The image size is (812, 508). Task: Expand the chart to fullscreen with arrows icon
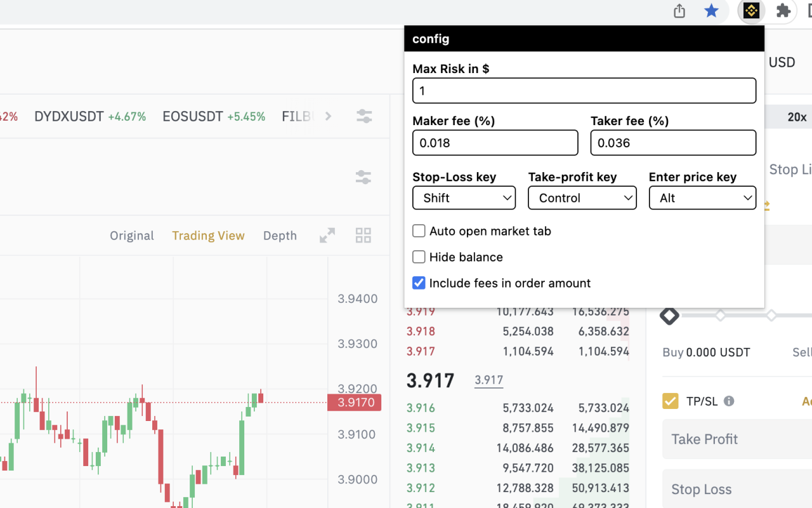point(327,235)
